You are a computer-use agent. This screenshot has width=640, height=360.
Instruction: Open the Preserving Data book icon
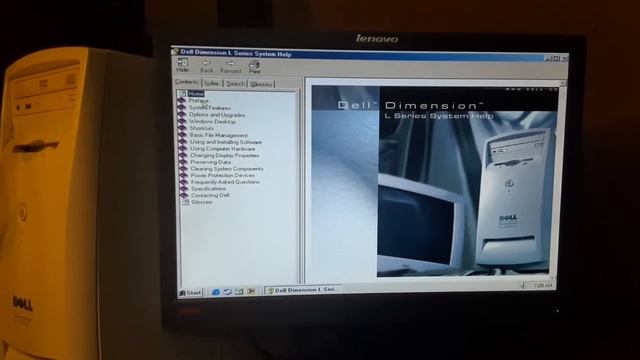(x=183, y=162)
